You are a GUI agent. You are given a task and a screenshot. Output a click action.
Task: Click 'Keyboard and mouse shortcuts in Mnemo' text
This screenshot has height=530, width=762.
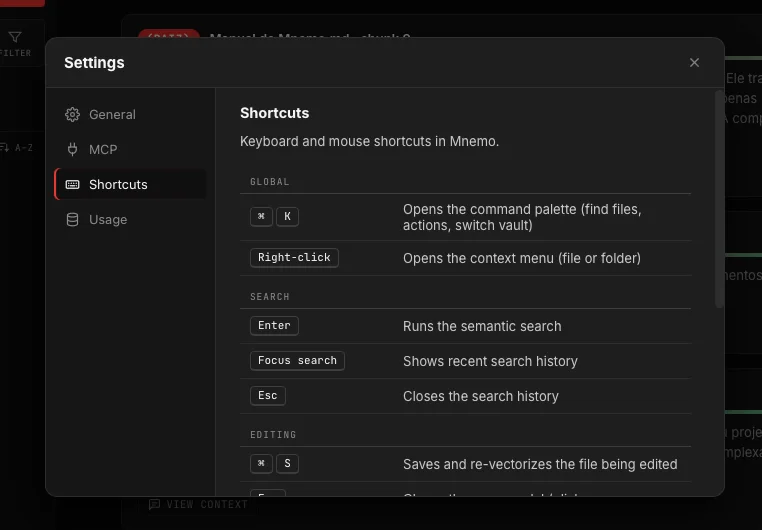pyautogui.click(x=369, y=141)
